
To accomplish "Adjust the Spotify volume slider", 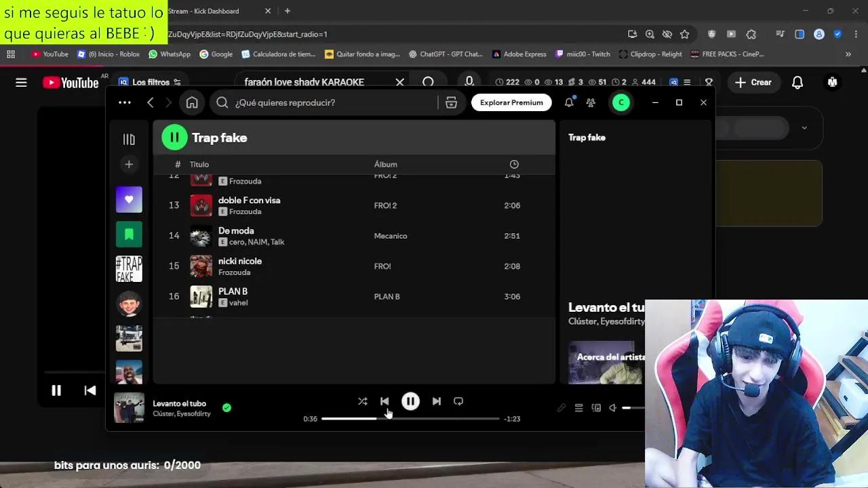I will [633, 408].
